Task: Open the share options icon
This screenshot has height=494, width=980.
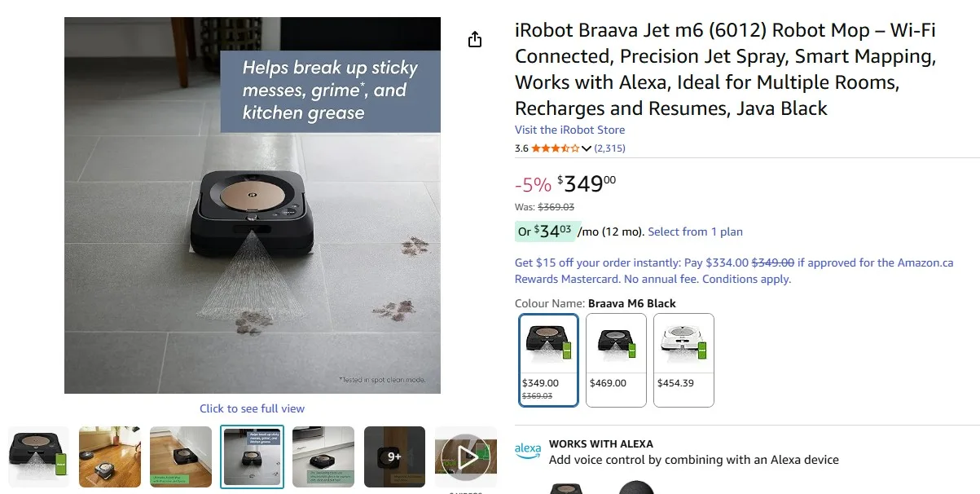Action: 475,38
